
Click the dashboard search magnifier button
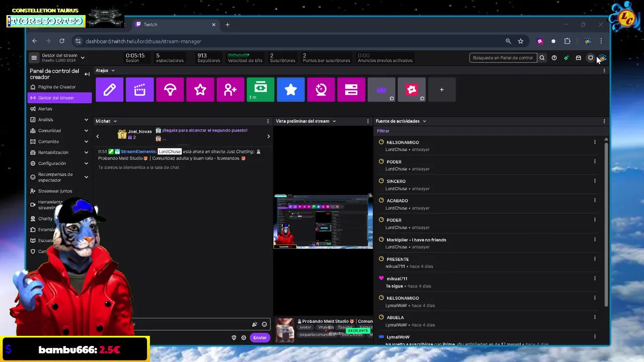point(542,58)
